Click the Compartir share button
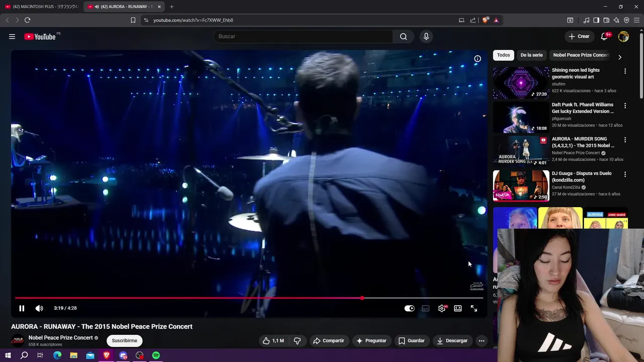 pyautogui.click(x=329, y=341)
